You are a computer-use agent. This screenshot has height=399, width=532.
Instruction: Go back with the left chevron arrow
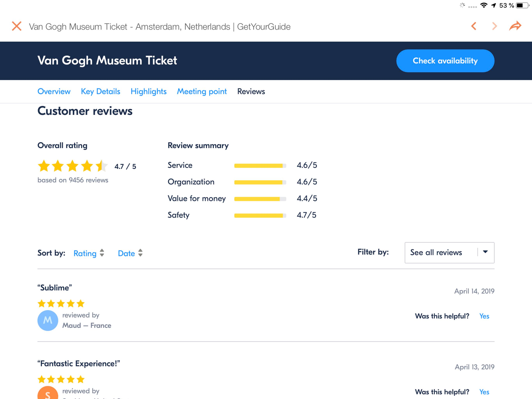[474, 26]
